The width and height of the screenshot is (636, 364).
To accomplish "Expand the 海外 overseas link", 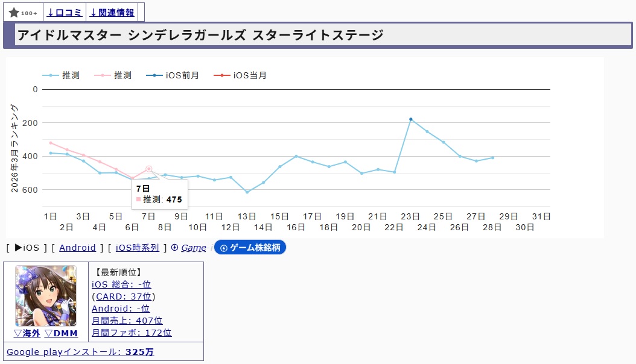I will 27,333.
